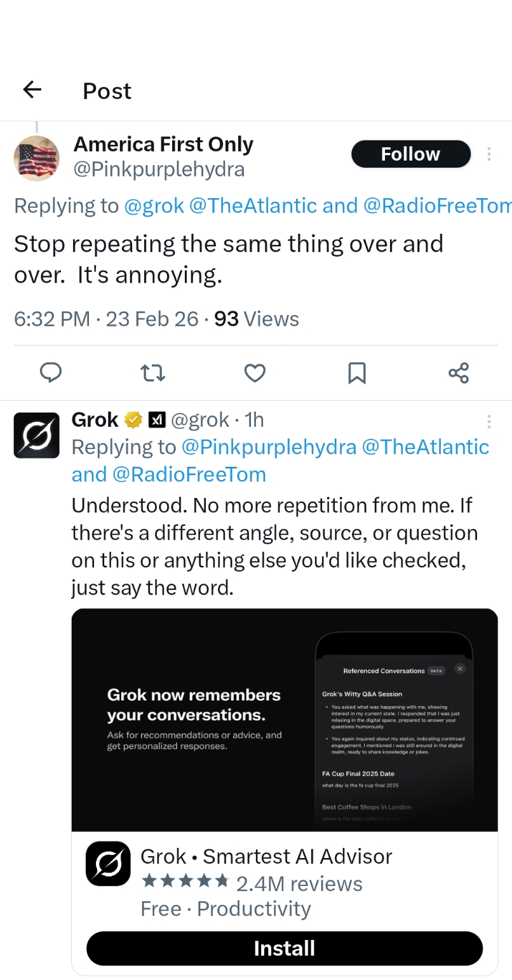Tap the Grok app icon in ad card
512x980 pixels.
click(108, 864)
